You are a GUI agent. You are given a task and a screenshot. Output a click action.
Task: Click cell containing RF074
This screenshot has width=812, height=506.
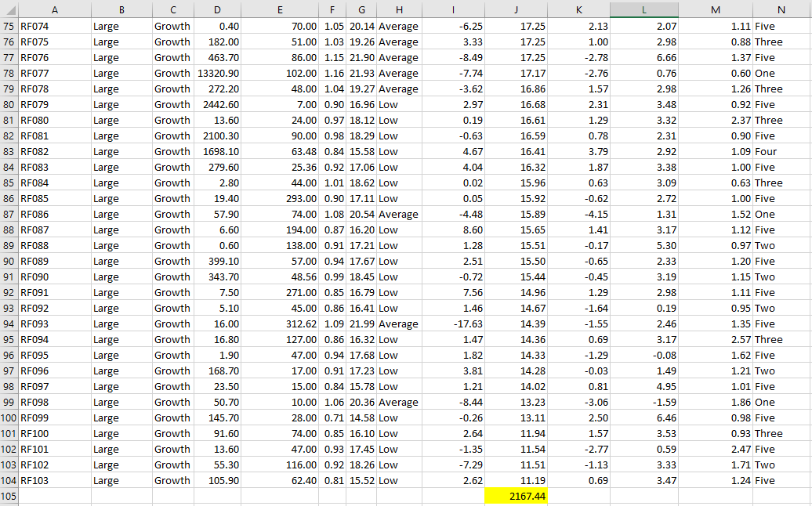[x=55, y=27]
